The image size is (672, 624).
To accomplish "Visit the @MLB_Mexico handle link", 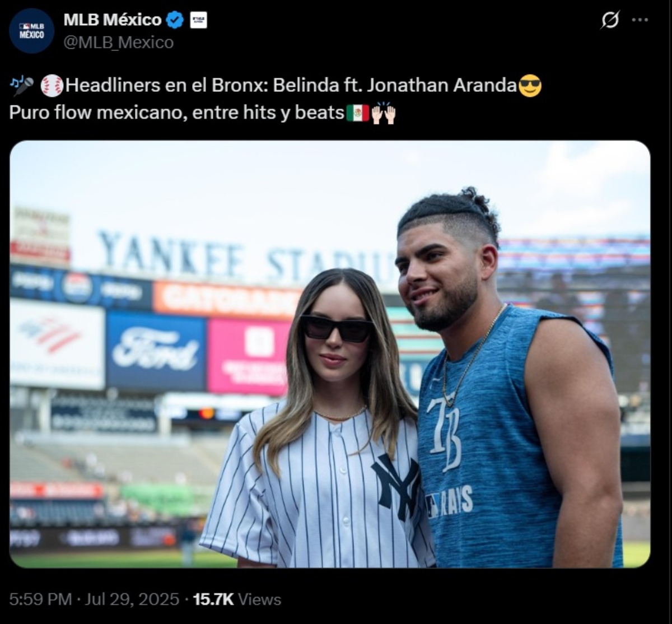I will point(119,43).
